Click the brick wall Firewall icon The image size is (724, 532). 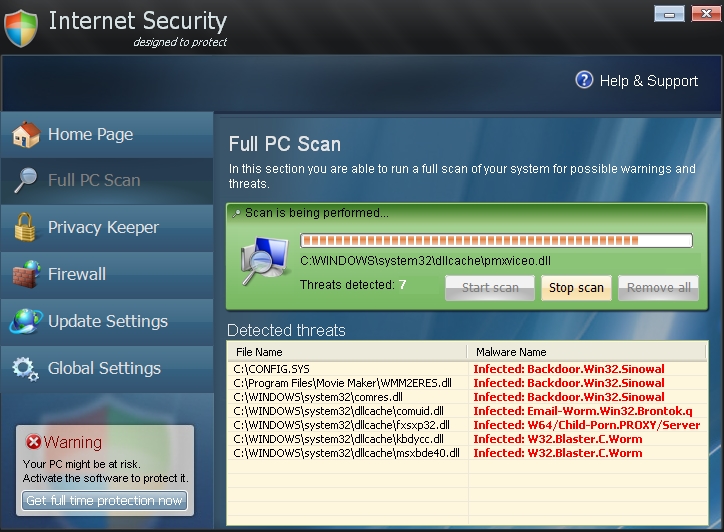(25, 274)
